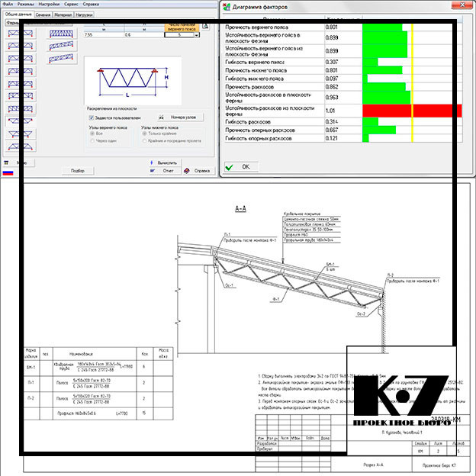
Task: Click OK in the factor diagram dialog
Action: (239, 166)
